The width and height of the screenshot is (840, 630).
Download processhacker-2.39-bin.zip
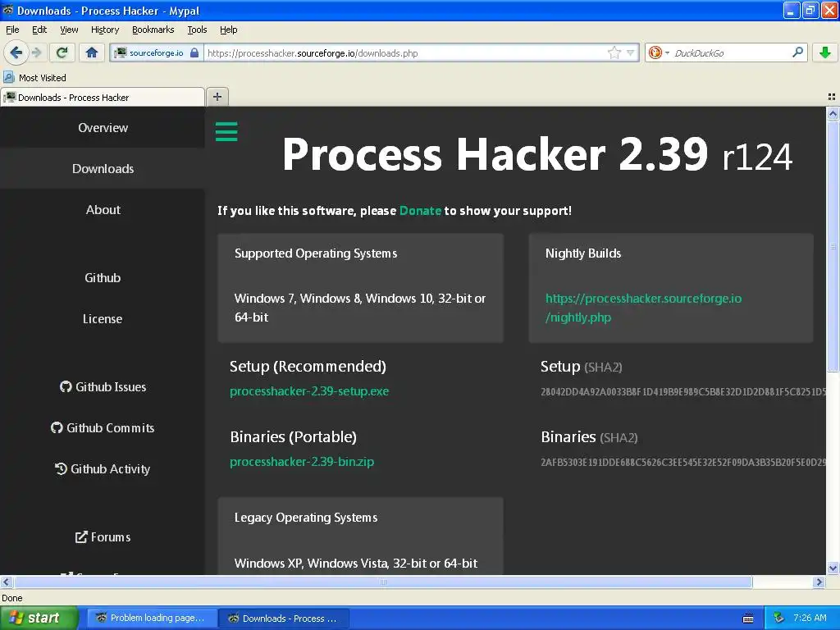(x=302, y=461)
